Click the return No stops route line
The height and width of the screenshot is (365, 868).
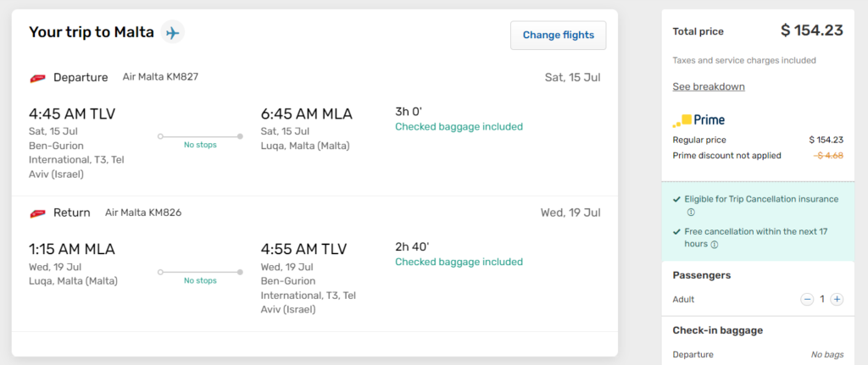click(x=200, y=272)
